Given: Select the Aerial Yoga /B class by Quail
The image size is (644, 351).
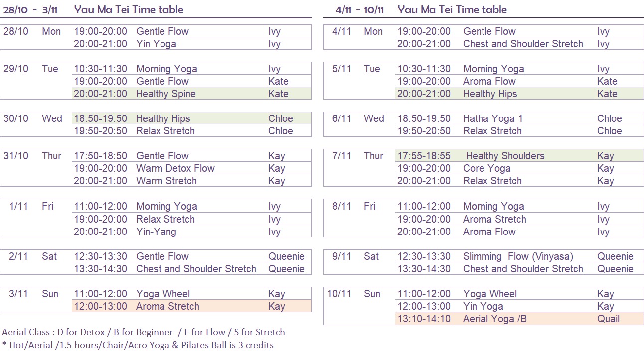Looking at the screenshot, I should click(519, 319).
